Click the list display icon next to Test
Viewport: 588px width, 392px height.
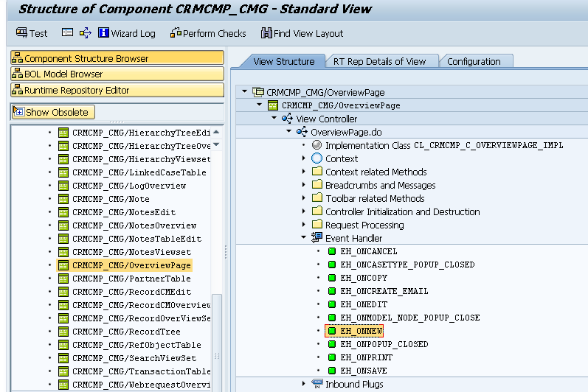(x=67, y=33)
